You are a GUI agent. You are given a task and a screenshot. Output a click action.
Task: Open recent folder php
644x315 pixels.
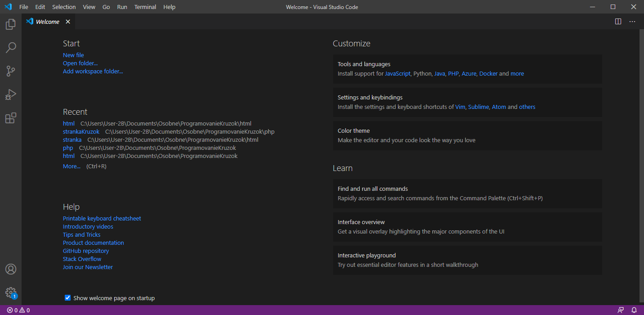(x=68, y=148)
